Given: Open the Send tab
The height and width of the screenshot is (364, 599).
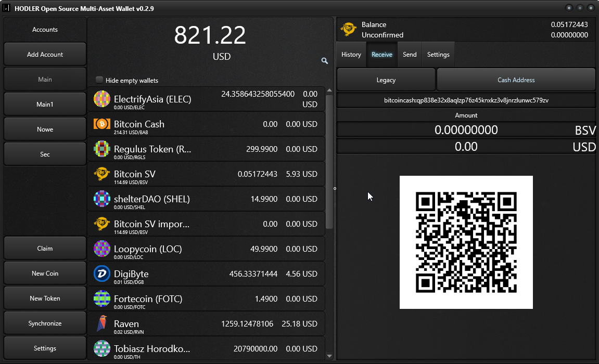Looking at the screenshot, I should click(x=410, y=55).
